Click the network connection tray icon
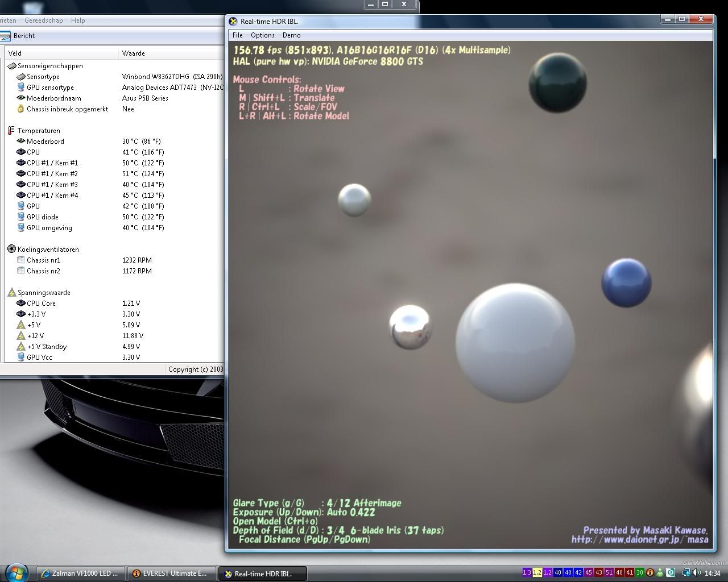 pos(687,573)
